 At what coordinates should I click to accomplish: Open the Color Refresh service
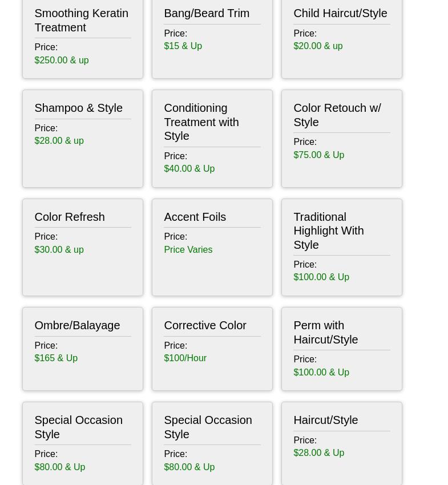(69, 217)
